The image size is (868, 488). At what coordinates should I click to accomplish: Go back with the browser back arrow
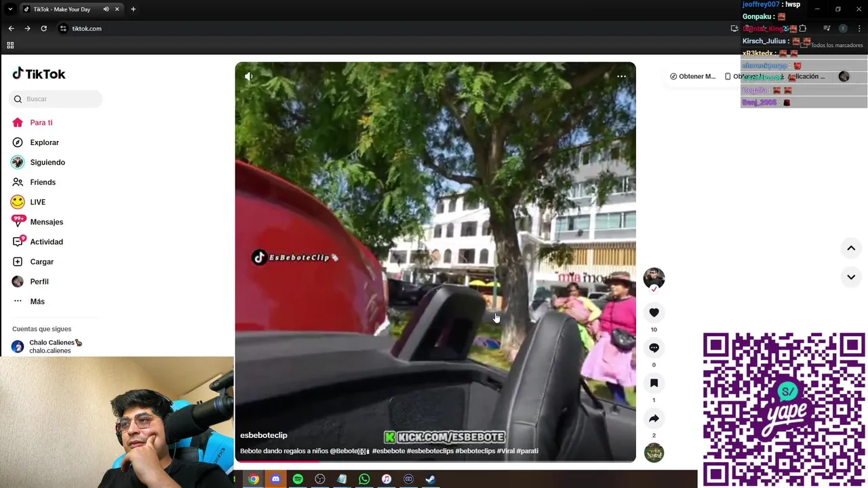pyautogui.click(x=11, y=28)
